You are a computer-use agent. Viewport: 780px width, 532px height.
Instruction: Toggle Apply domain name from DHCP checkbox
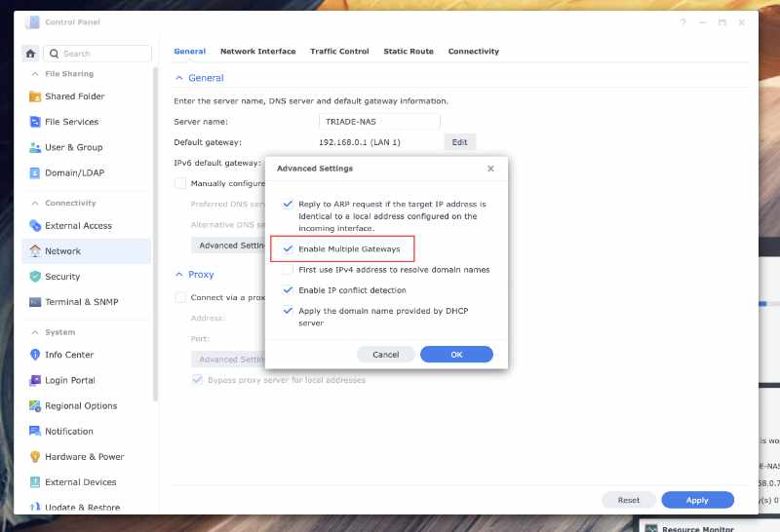click(x=288, y=311)
